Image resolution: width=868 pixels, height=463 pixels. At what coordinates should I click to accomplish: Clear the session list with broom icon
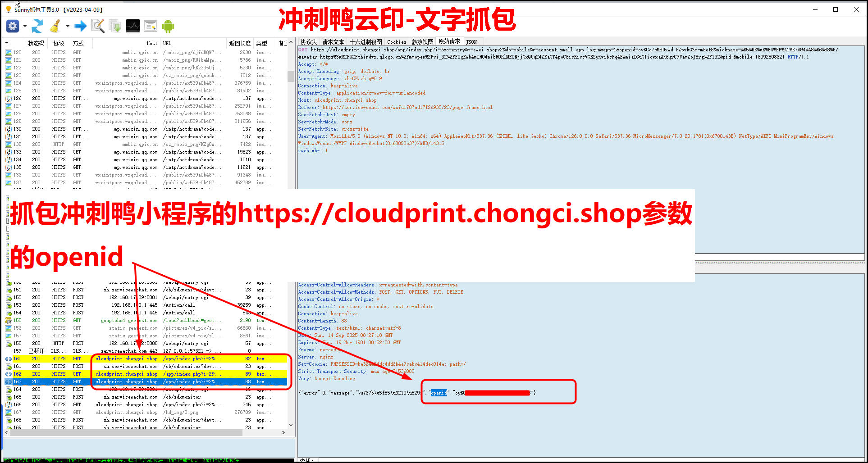[x=55, y=26]
